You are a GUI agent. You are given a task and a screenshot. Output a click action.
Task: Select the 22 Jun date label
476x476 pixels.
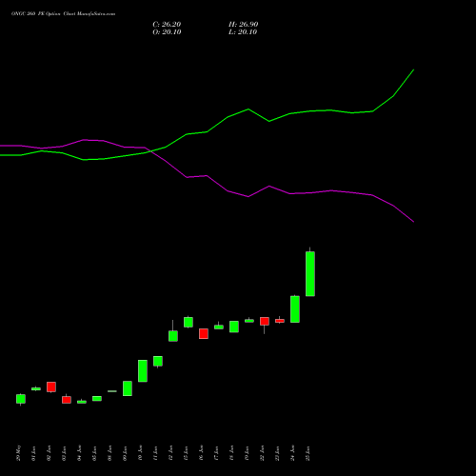point(263,453)
